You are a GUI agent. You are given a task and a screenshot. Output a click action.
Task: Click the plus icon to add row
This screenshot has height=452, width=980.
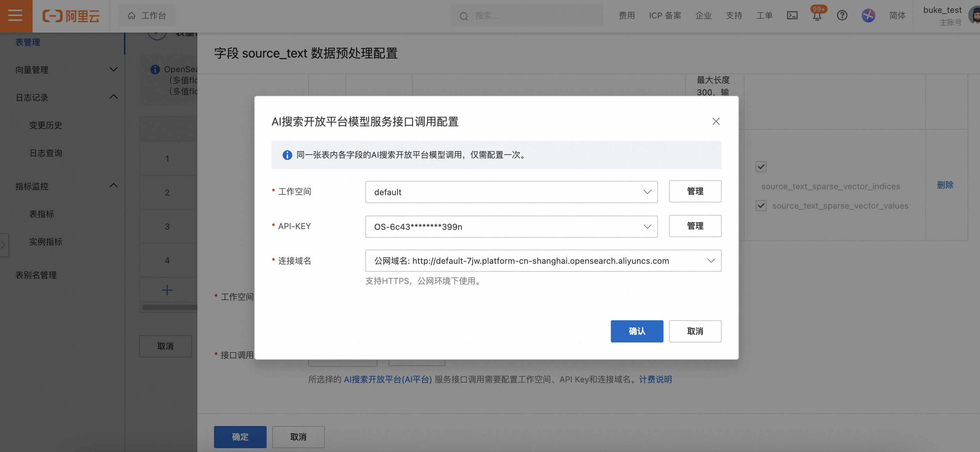(167, 290)
